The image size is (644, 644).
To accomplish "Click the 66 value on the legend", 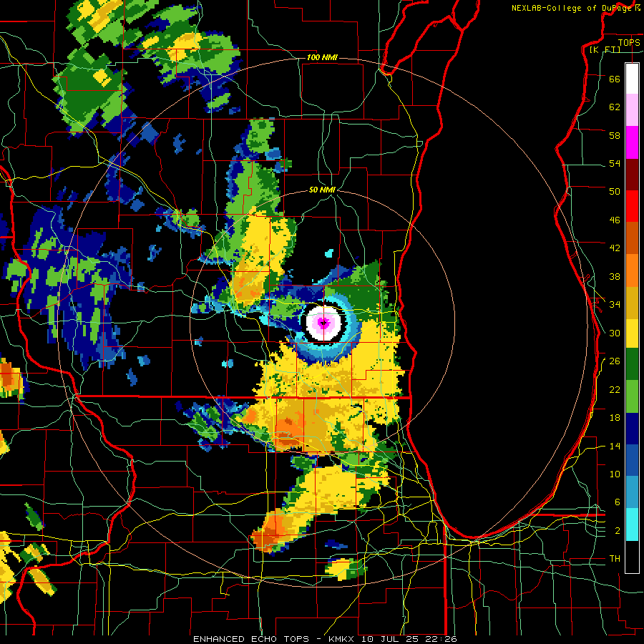I will (615, 79).
